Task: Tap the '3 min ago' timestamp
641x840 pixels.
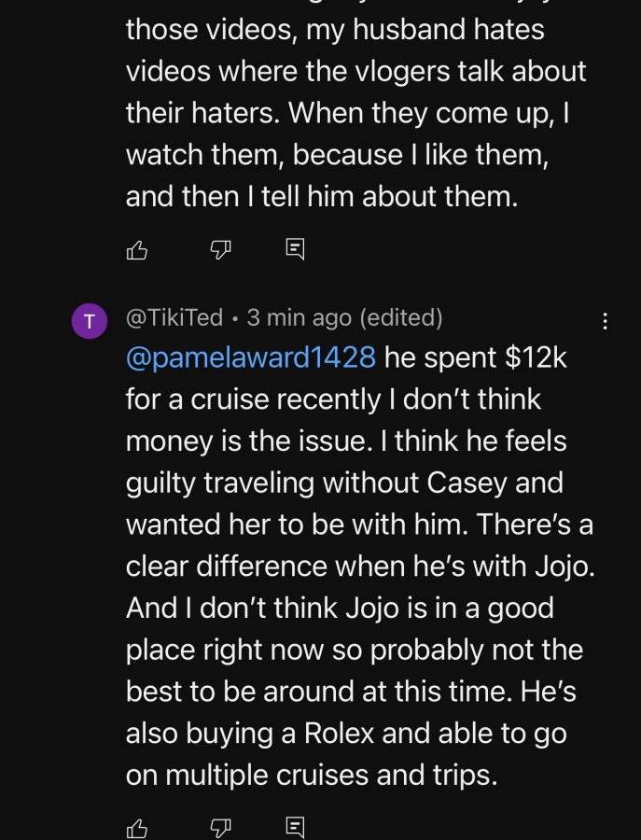Action: point(300,317)
